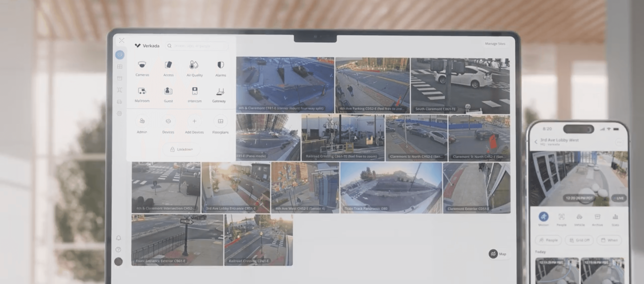Open the Intercom icon
The width and height of the screenshot is (644, 284).
coord(195,91)
